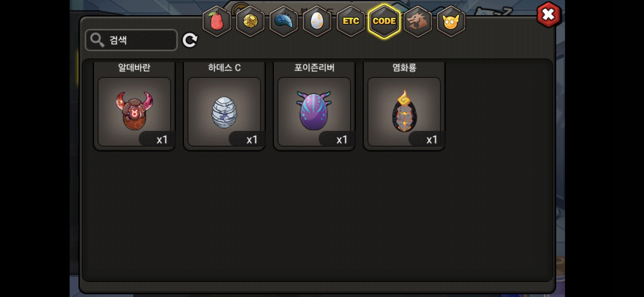Select the 알데바란 horned egg item
This screenshot has width=644, height=297.
tap(134, 111)
